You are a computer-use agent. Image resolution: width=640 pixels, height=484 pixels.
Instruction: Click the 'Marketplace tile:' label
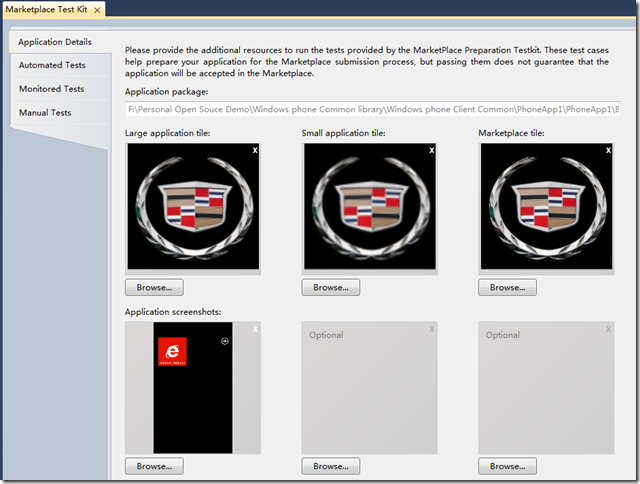511,133
